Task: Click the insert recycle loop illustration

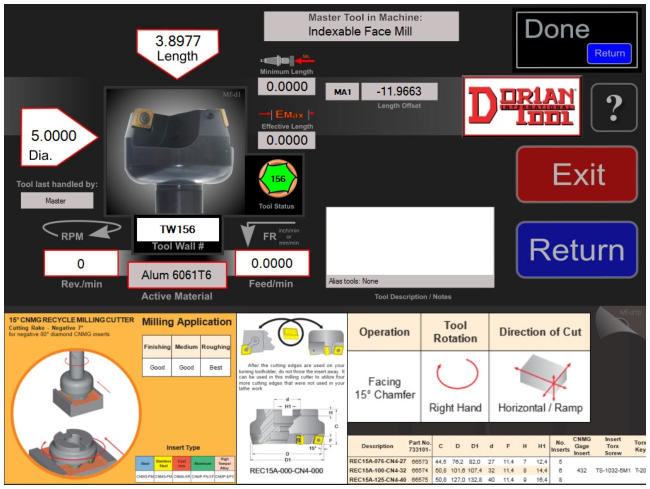Action: [x=292, y=339]
